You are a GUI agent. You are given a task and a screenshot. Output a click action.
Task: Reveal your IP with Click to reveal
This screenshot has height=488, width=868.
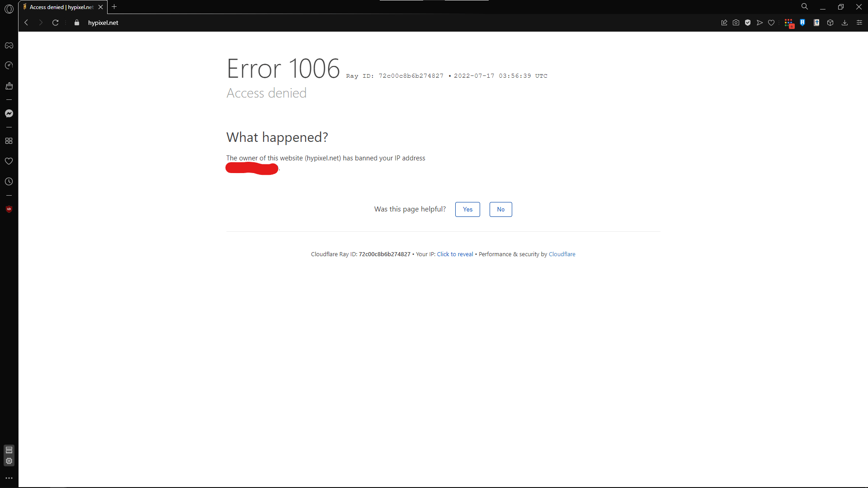pyautogui.click(x=455, y=254)
